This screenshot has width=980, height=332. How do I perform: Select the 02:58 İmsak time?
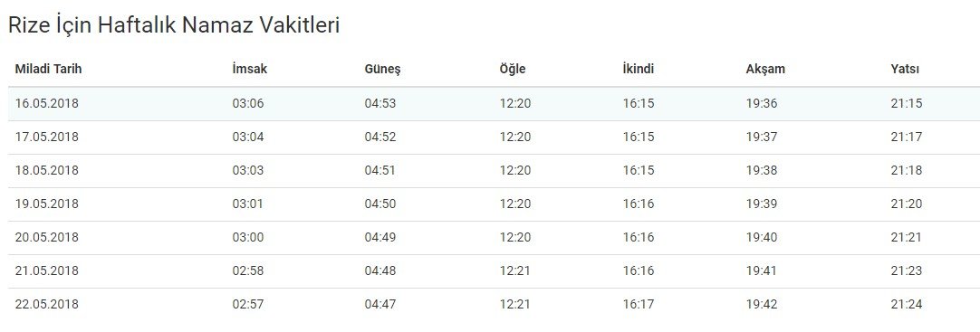coord(248,271)
